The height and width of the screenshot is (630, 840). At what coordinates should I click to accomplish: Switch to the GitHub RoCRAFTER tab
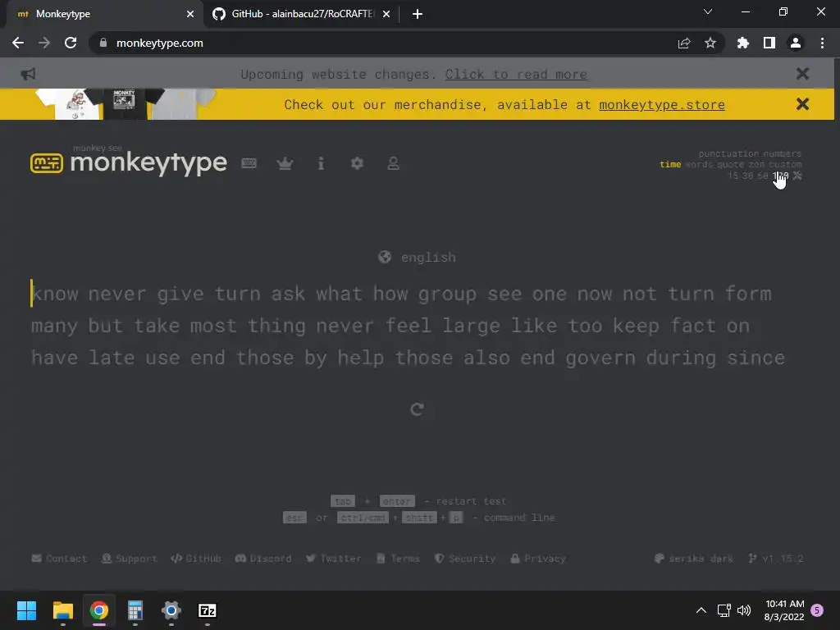click(302, 14)
